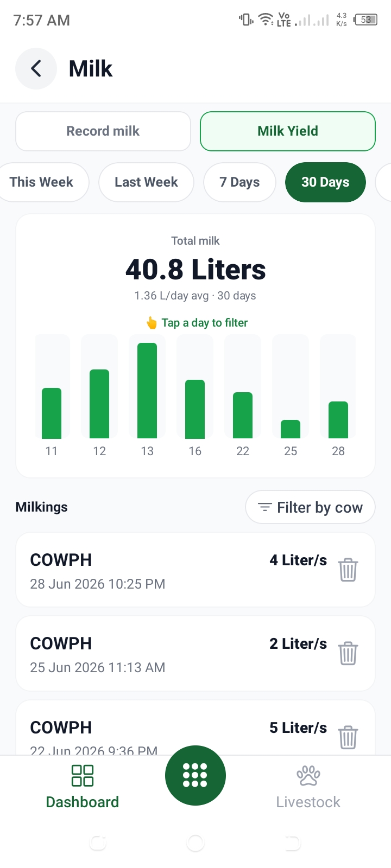The width and height of the screenshot is (391, 868).
Task: Go back using the arrow beside Milk
Action: pos(36,69)
